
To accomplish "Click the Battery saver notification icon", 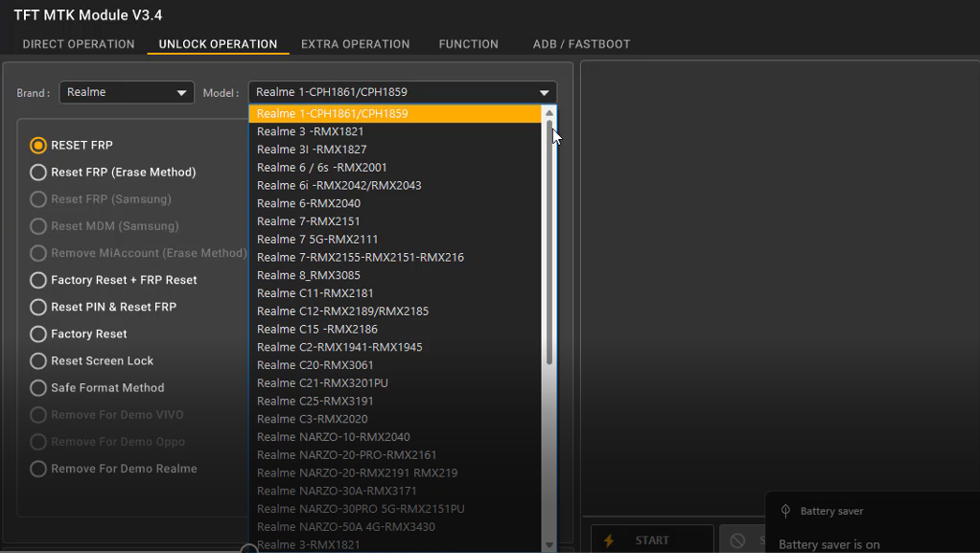I will coord(785,511).
